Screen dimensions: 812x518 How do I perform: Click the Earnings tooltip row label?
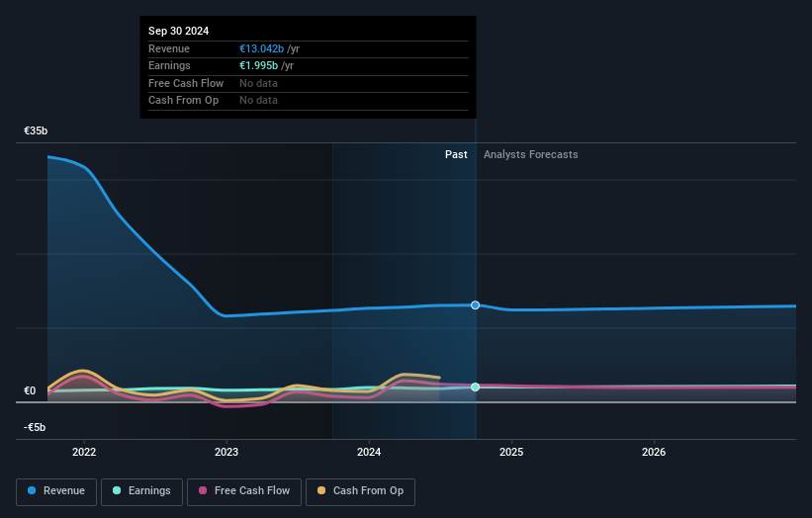[x=169, y=65]
